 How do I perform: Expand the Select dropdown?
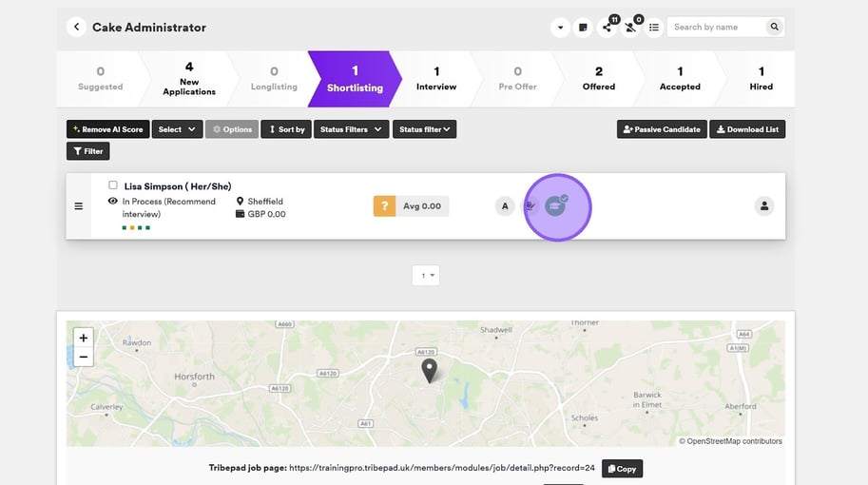177,129
